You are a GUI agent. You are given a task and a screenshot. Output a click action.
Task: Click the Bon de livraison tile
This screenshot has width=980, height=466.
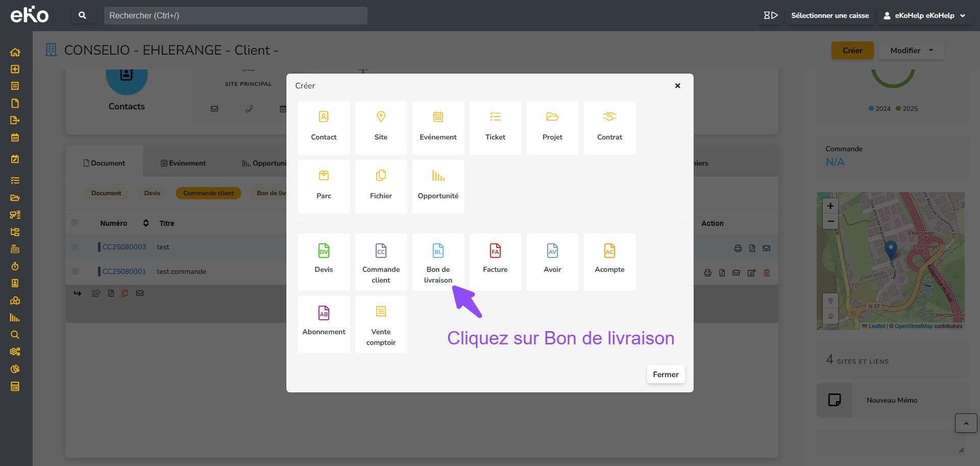[438, 262]
